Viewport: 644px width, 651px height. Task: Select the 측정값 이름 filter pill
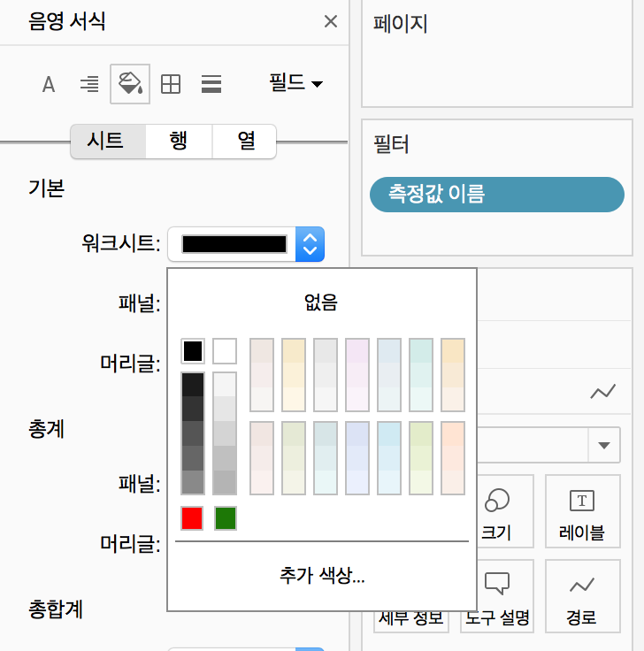point(497,195)
